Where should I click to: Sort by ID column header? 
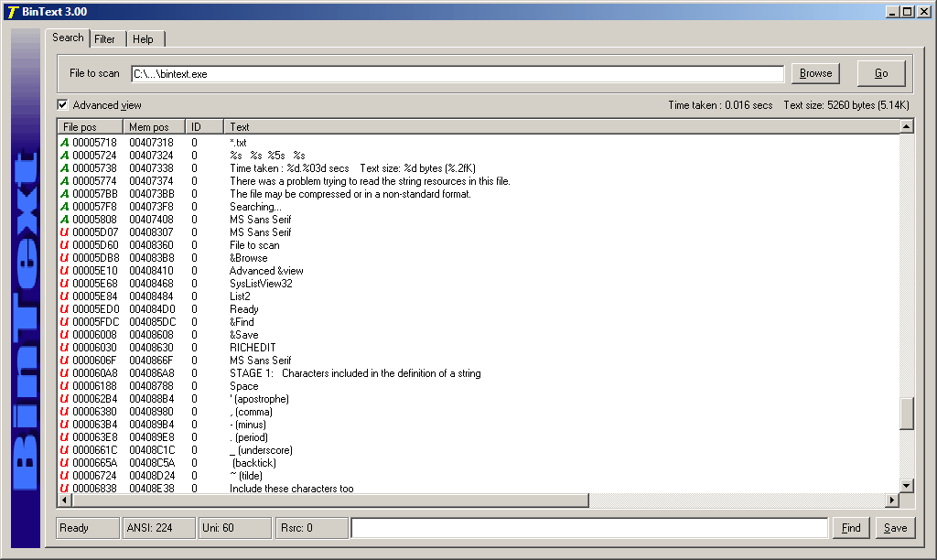click(204, 126)
